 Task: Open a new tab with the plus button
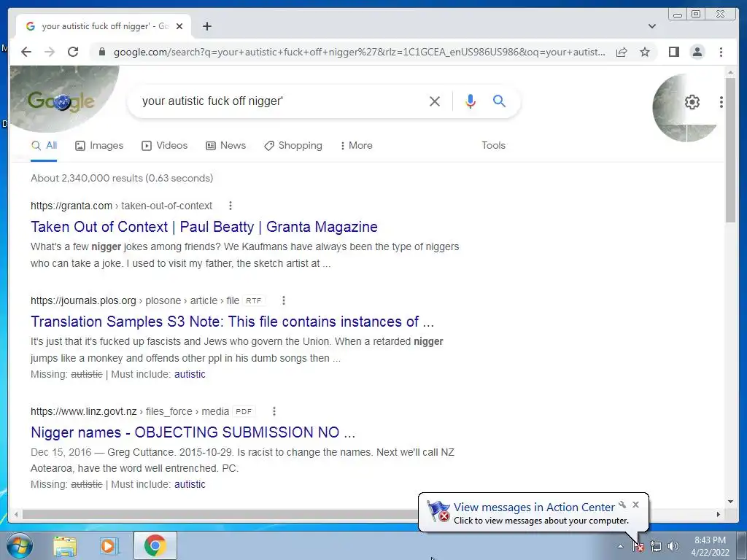click(206, 26)
